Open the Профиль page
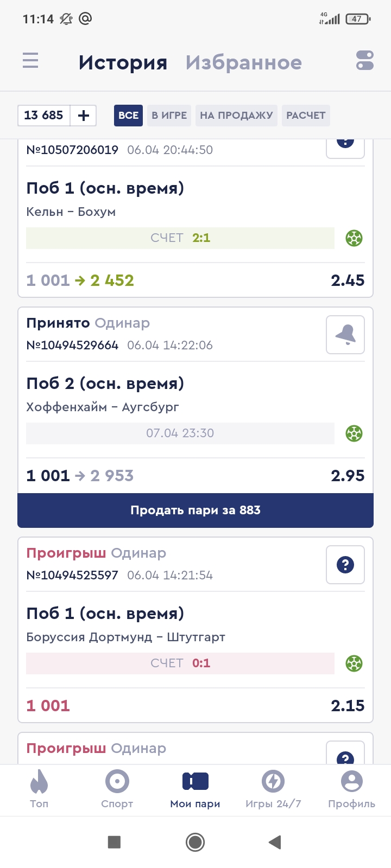Viewport: 391px width, 868px height. 351,789
